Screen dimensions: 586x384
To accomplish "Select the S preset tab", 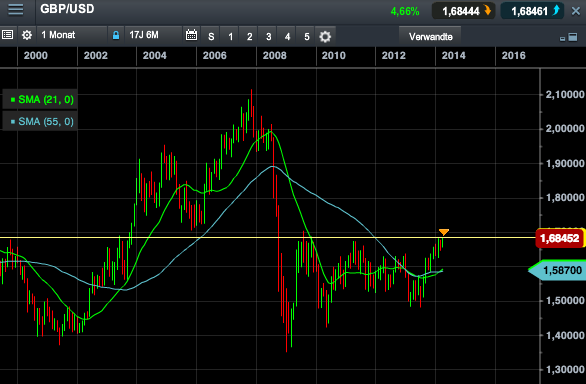I will [x=211, y=36].
